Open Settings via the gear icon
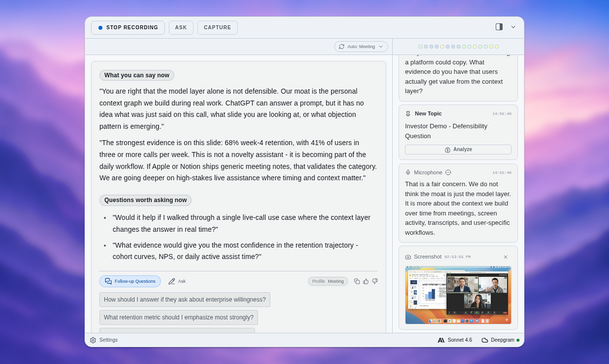 click(x=93, y=340)
